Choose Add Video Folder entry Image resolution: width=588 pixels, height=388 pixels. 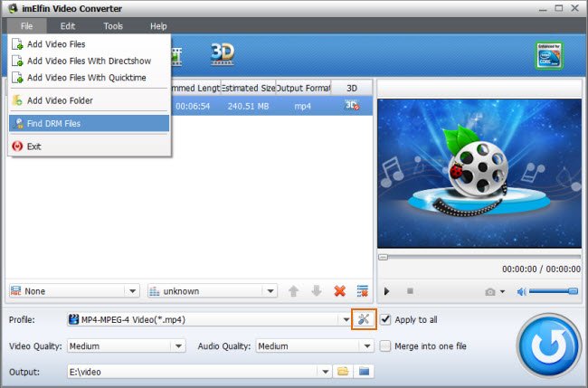pyautogui.click(x=90, y=100)
